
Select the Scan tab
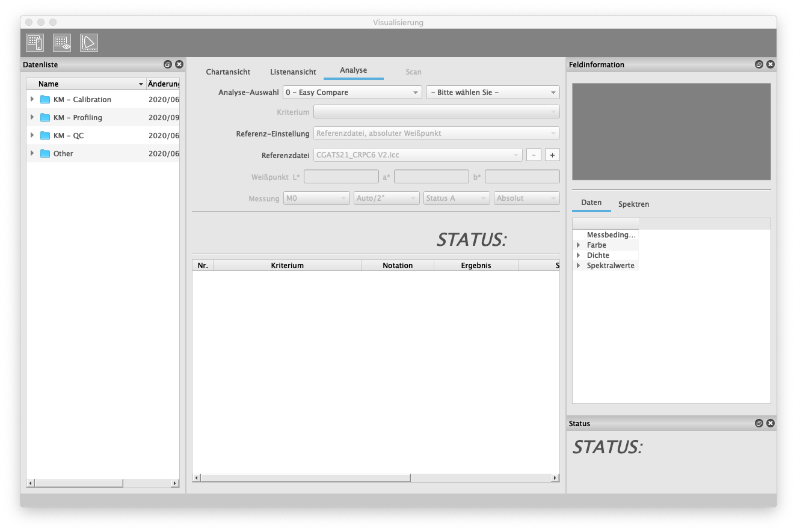413,72
